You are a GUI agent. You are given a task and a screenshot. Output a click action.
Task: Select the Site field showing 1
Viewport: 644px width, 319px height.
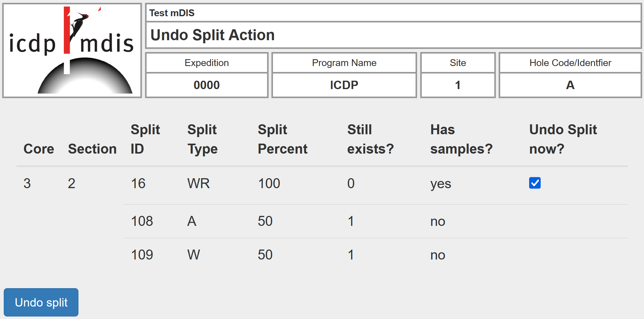click(x=457, y=85)
